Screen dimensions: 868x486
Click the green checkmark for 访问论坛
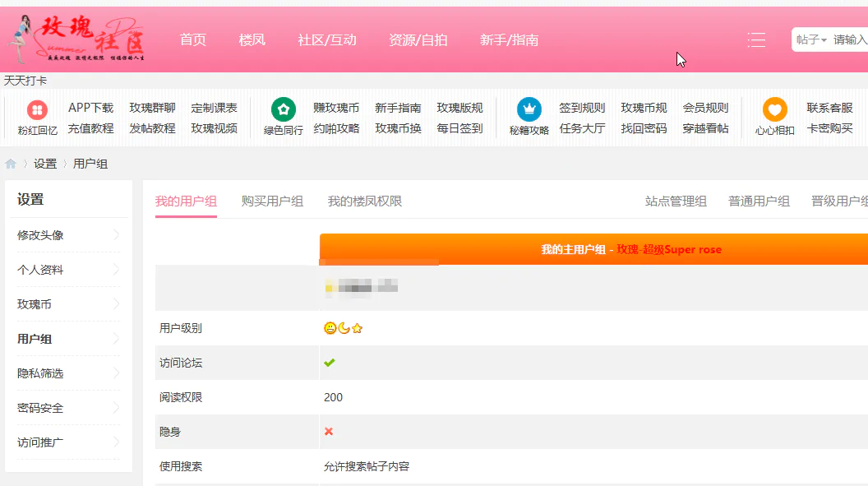[330, 363]
